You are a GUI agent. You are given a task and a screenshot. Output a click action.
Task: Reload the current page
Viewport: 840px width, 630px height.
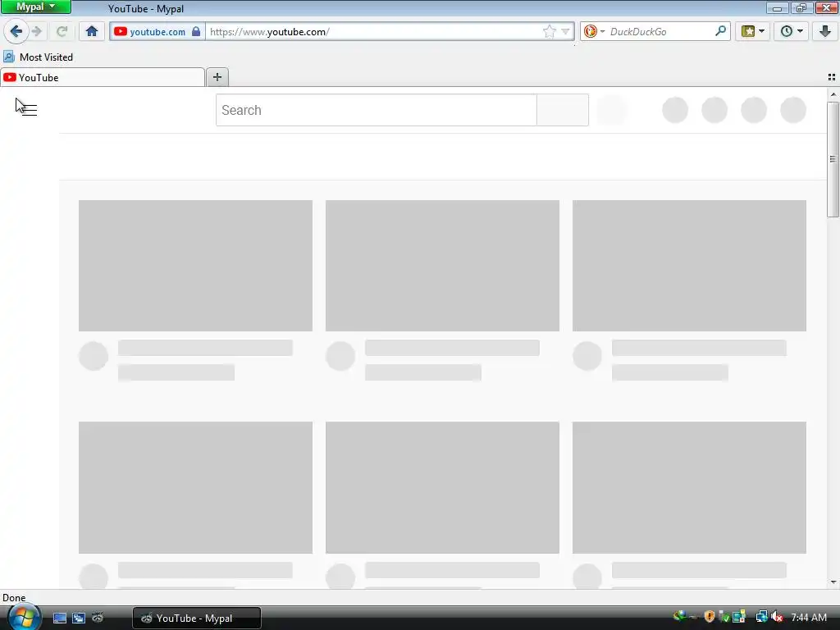point(62,32)
